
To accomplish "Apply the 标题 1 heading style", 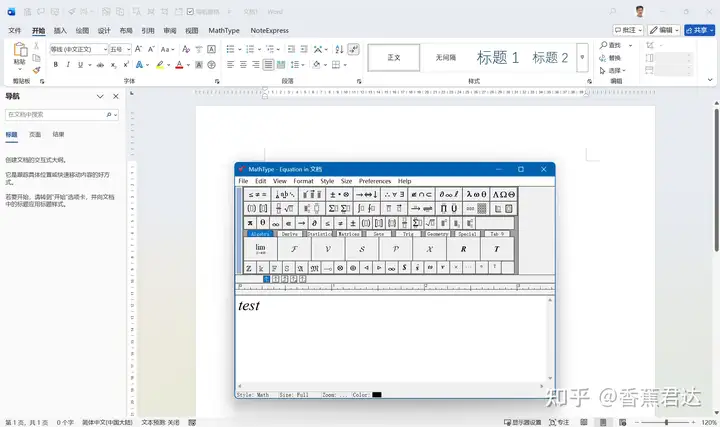I will click(x=498, y=57).
